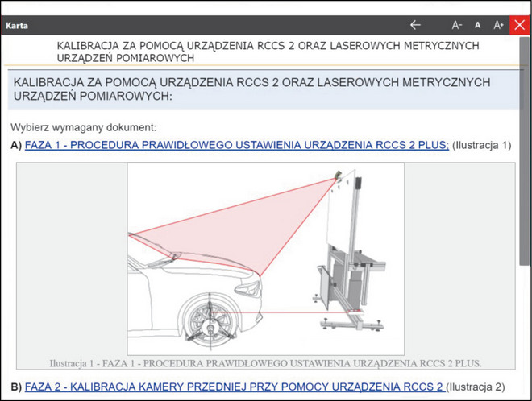This screenshot has height=401, width=532.
Task: Close the Karta window
Action: [519, 25]
